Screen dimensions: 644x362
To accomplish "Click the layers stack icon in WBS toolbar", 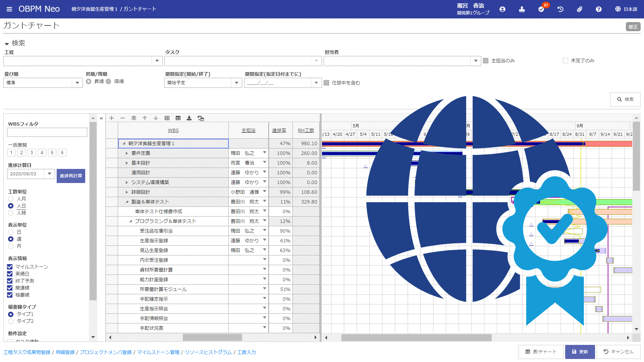I will click(133, 118).
